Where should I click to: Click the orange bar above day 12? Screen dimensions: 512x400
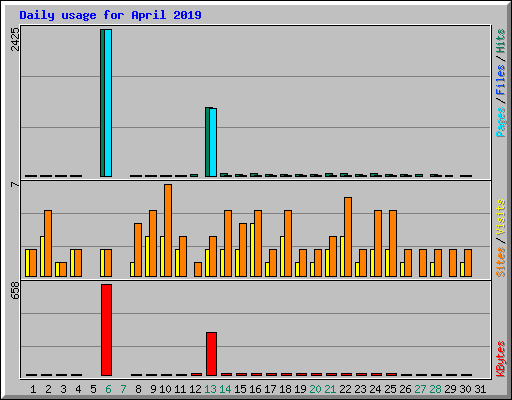click(198, 269)
